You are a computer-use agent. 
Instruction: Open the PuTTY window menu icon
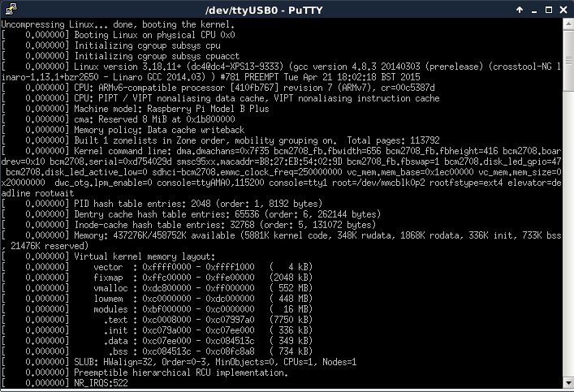(x=8, y=8)
